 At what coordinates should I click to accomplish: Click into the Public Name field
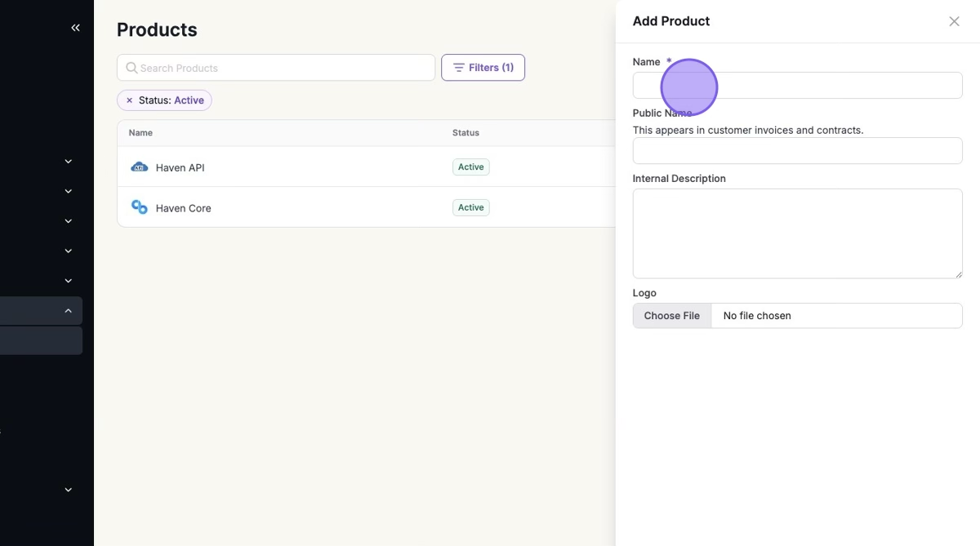(x=797, y=151)
